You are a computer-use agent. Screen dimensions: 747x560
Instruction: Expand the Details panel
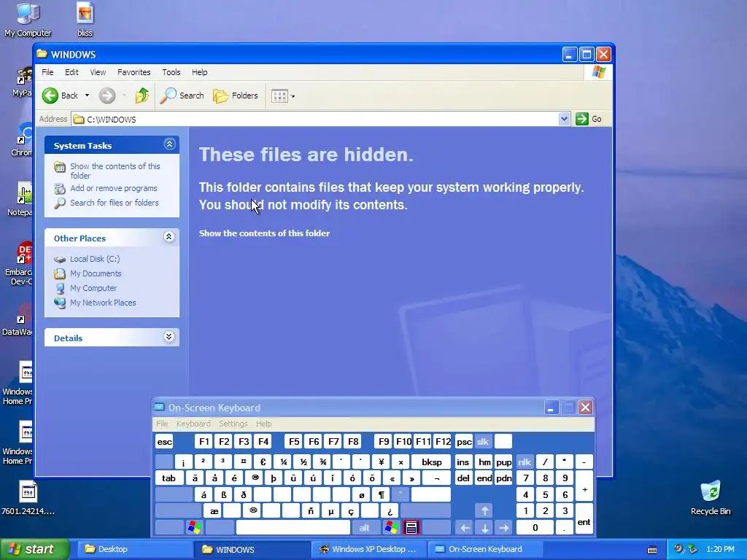169,337
